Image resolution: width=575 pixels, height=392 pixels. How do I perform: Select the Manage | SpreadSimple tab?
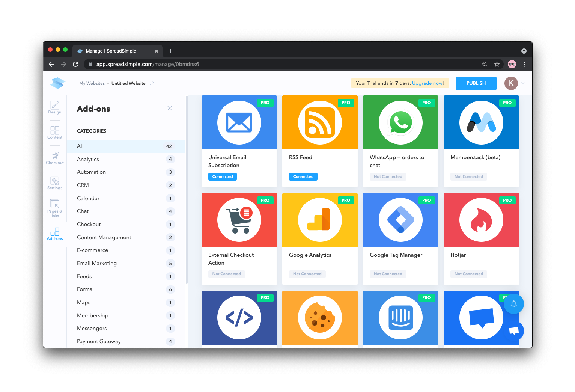pos(117,51)
